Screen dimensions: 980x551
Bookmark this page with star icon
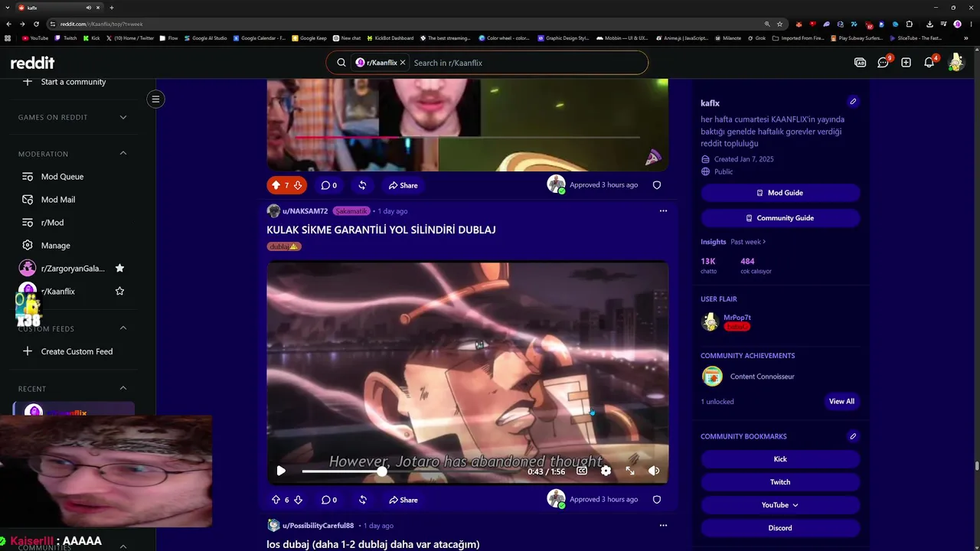(779, 24)
